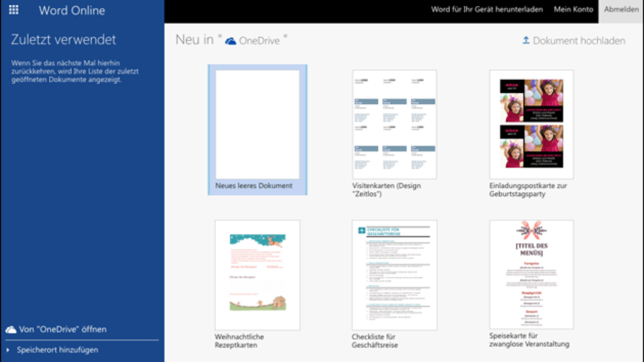Click 'Speisekarte für zwanglose Veranstaltung' label
The image size is (644, 362).
pyautogui.click(x=529, y=340)
